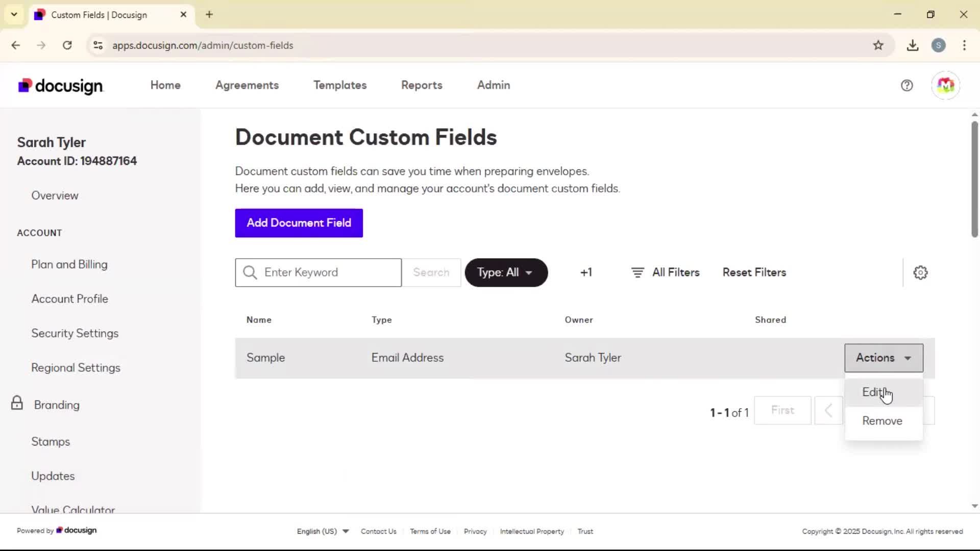Viewport: 980px width, 551px height.
Task: Open Chrome three-dot menu
Action: point(964,45)
